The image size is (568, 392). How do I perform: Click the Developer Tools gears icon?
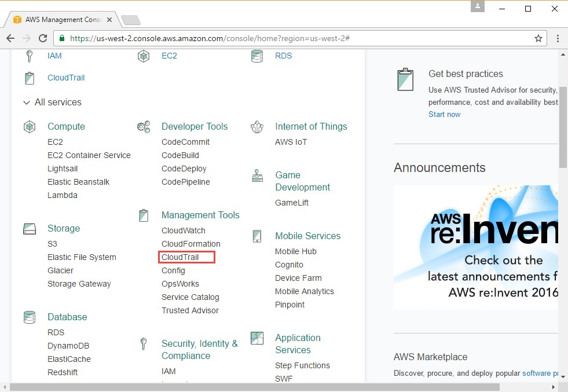tap(144, 127)
